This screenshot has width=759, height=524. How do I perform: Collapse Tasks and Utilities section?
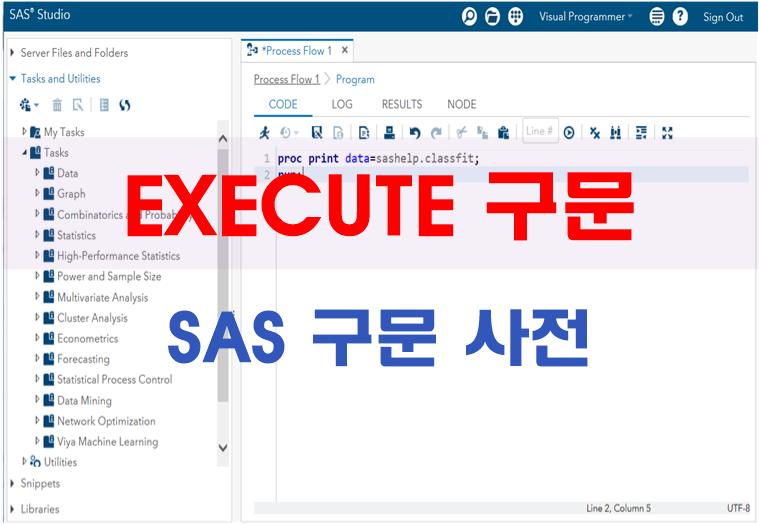coord(13,78)
